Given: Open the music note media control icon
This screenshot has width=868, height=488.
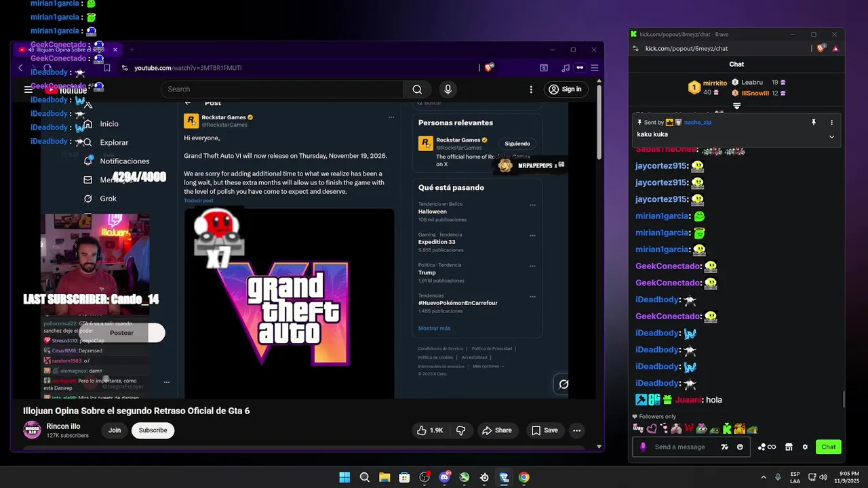Looking at the screenshot, I should 566,68.
